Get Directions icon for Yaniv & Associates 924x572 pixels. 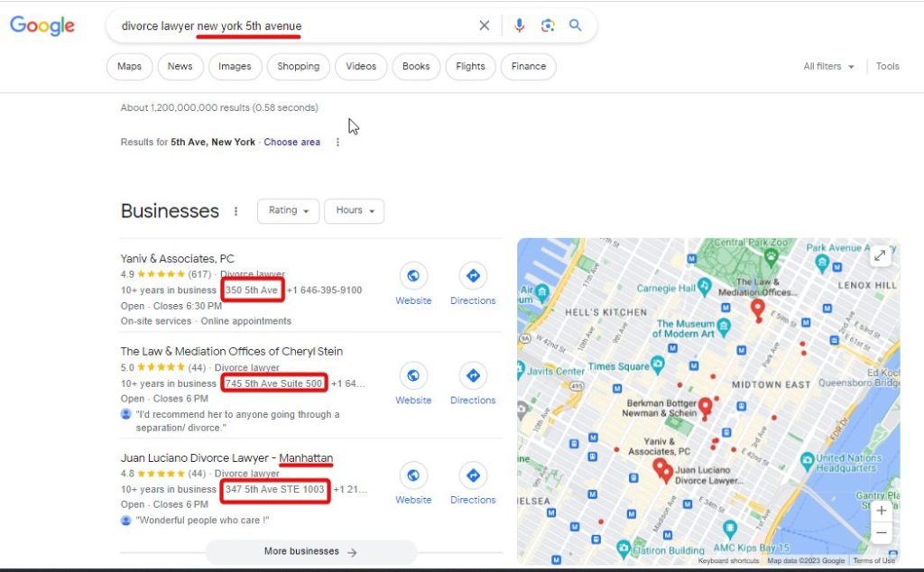coord(473,276)
